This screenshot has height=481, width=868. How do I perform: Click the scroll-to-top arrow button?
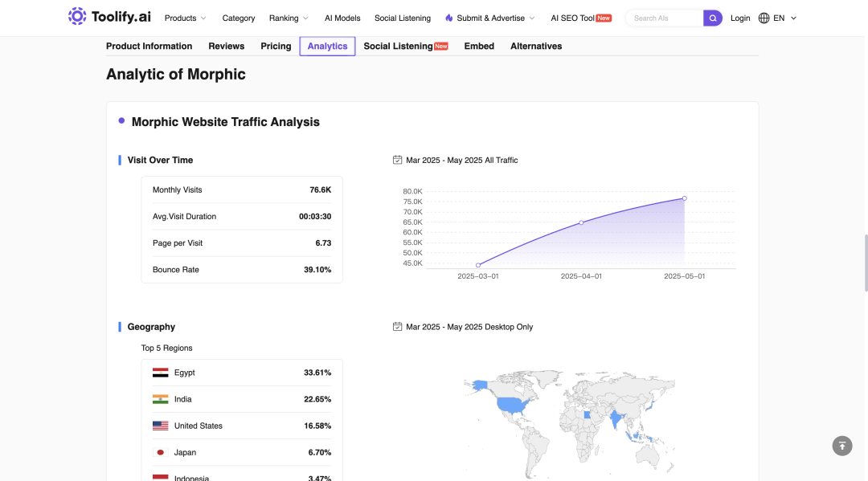pos(842,446)
